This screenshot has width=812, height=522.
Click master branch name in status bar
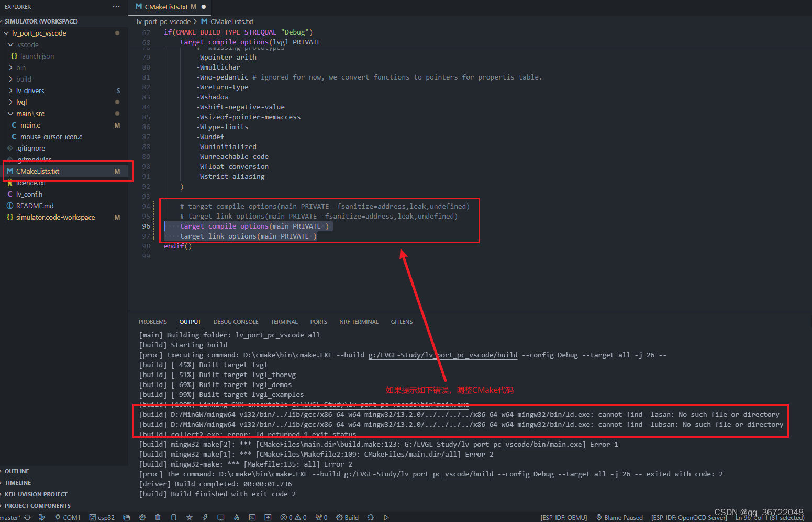(10, 517)
